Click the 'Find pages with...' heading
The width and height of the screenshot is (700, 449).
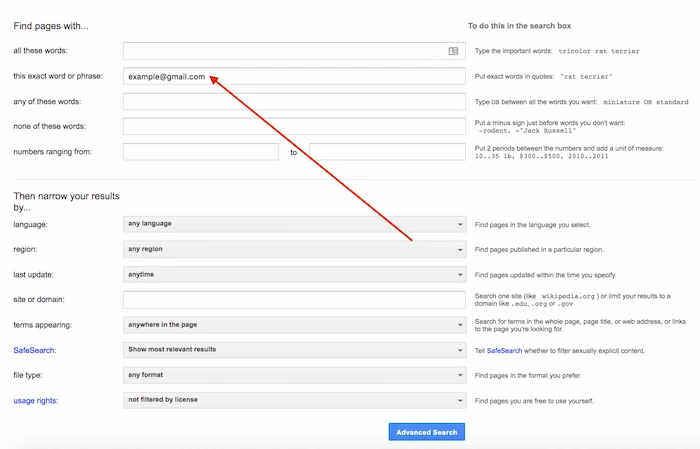click(x=51, y=26)
